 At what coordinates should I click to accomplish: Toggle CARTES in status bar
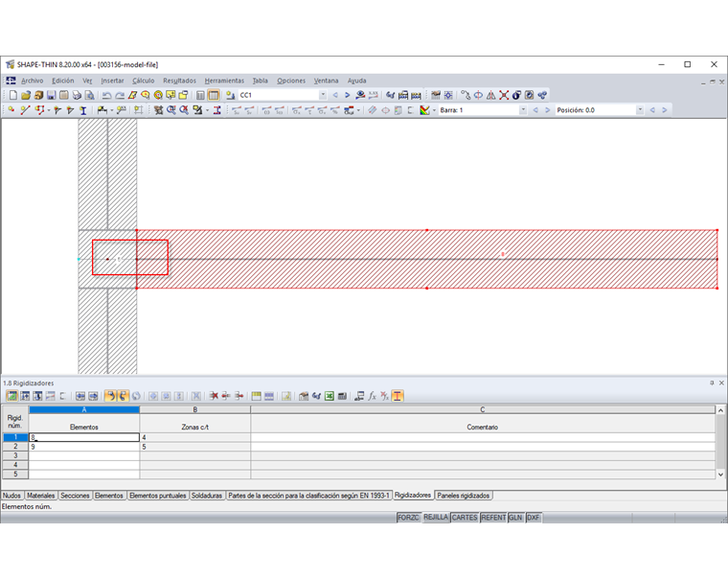(x=465, y=518)
